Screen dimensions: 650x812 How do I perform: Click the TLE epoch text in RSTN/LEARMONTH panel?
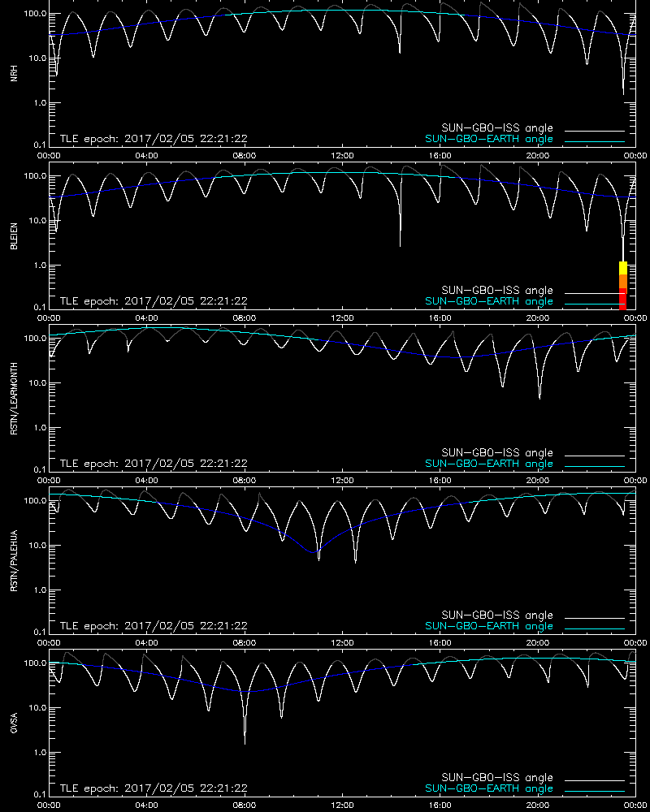coord(154,464)
